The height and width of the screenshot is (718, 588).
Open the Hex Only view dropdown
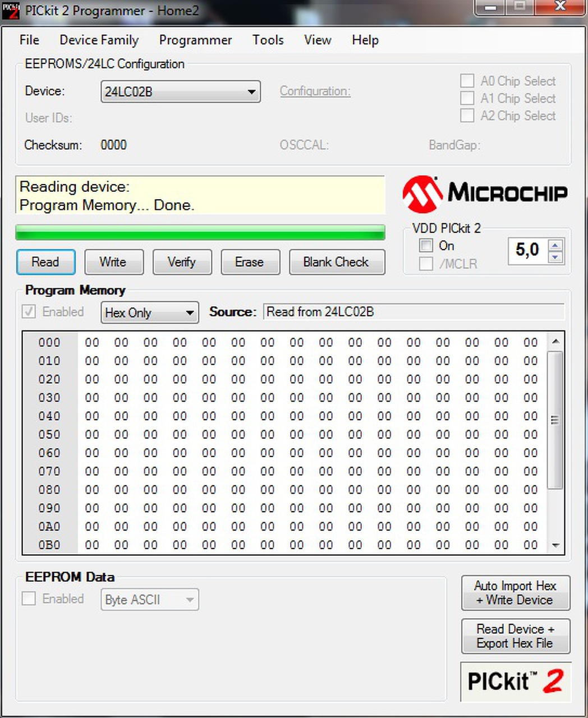pos(150,312)
